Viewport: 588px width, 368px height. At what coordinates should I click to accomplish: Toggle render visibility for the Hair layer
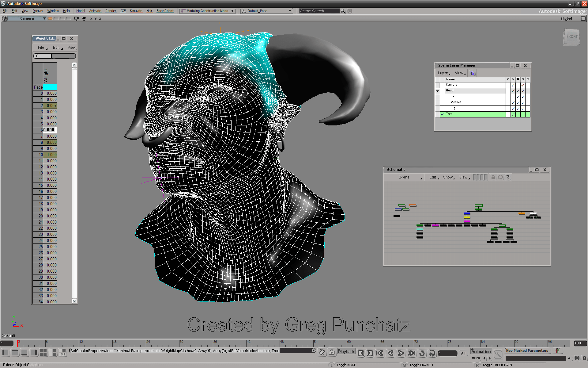(518, 97)
